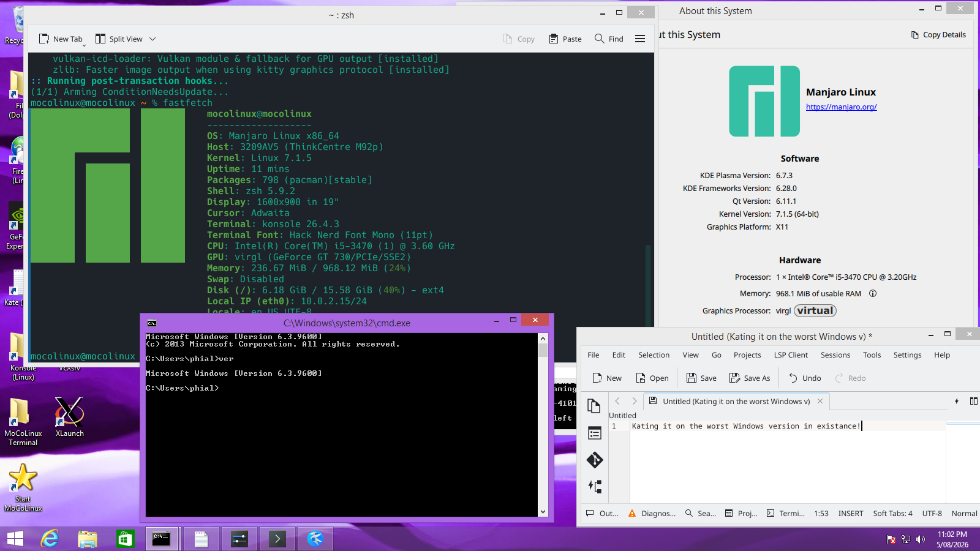
Task: Click the quick open lightning icon in Kate
Action: point(957,401)
